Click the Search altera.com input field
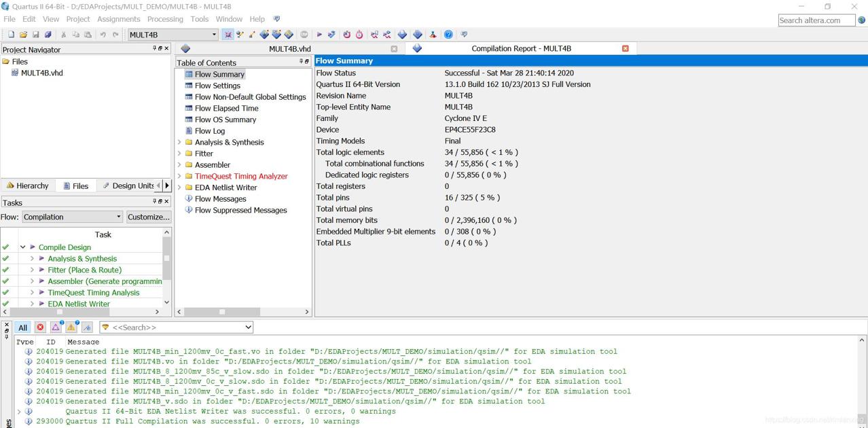The width and height of the screenshot is (868, 428). coord(816,20)
